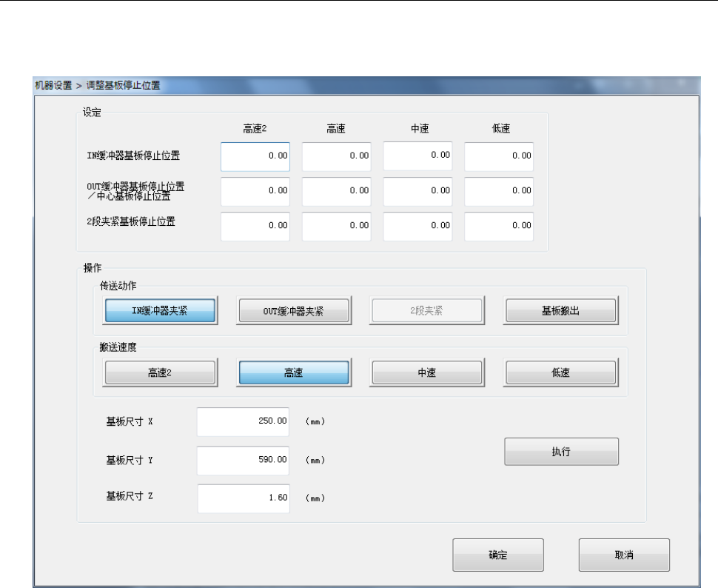
Task: Click the 执行 button
Action: 561,452
